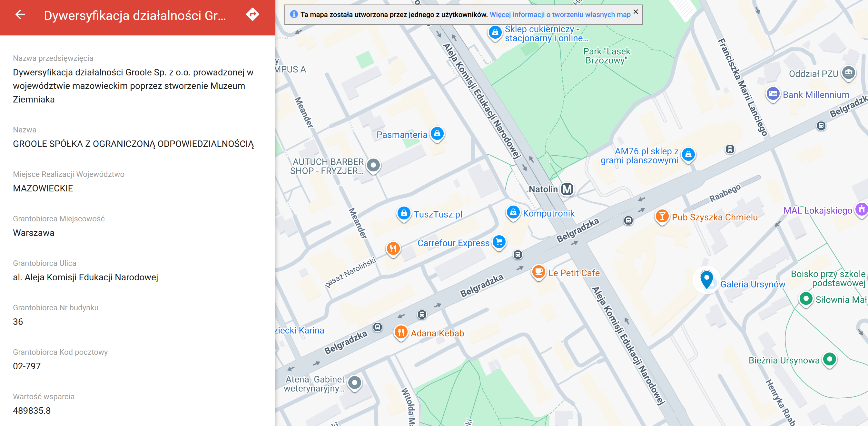Close the user-created map info banner

click(x=636, y=12)
